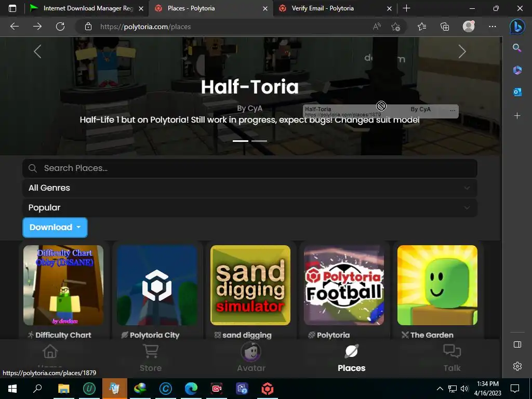
Task: Open the Talk section
Action: coord(452,358)
